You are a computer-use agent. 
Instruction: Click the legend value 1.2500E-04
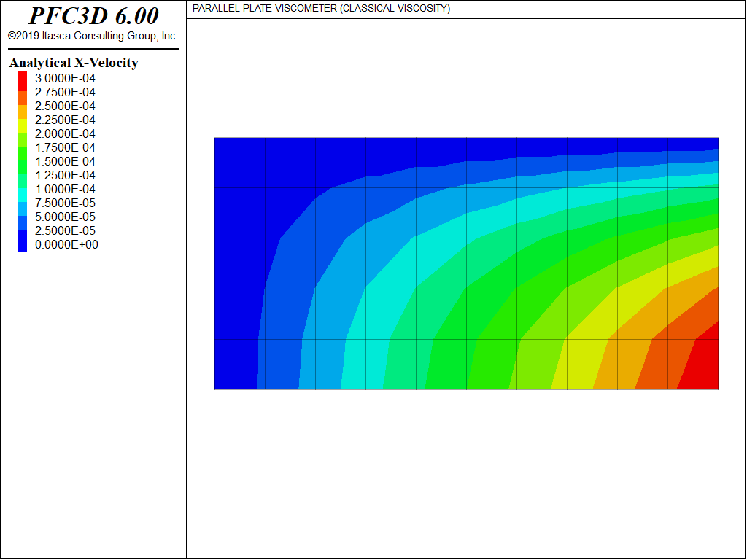65,175
